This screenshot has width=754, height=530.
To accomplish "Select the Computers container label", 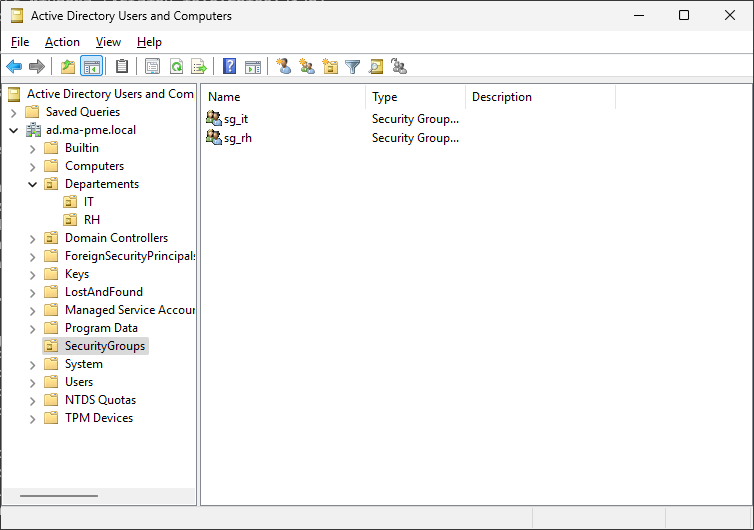I will (94, 166).
